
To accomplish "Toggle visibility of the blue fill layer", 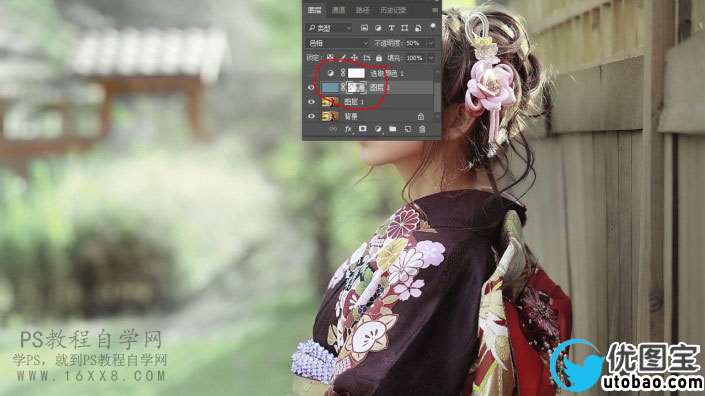I will 311,88.
